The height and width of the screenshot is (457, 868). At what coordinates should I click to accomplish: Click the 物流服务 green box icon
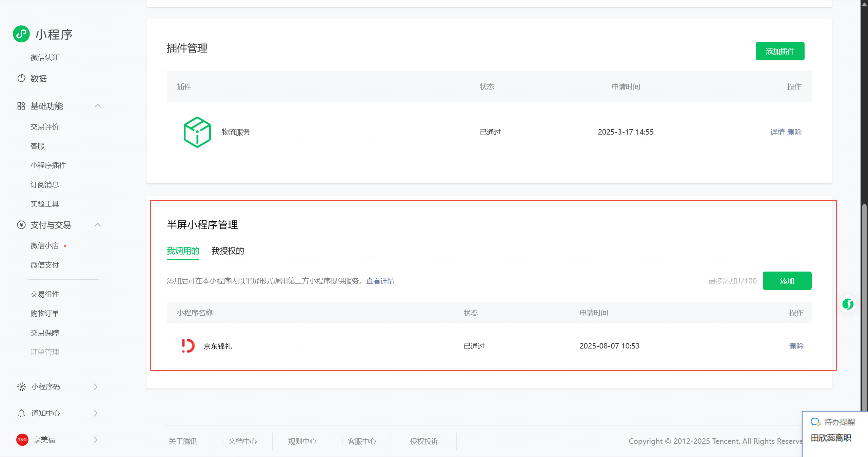pyautogui.click(x=197, y=132)
